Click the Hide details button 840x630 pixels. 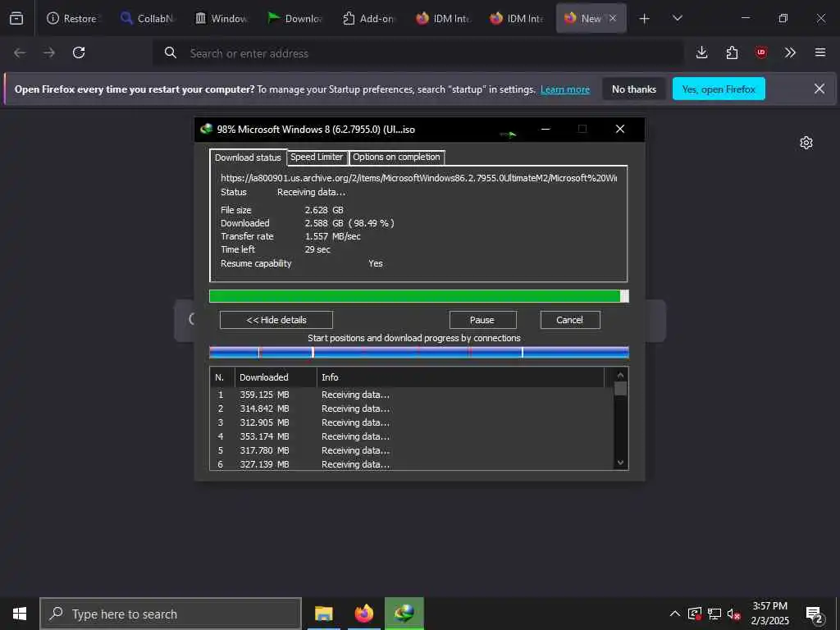pos(276,320)
